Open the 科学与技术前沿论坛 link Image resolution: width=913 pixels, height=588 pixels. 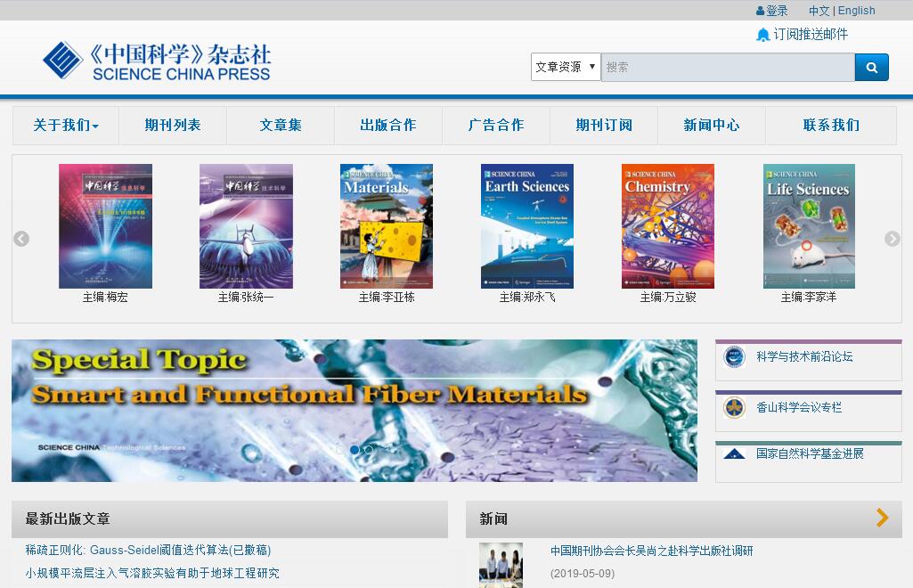(x=804, y=356)
